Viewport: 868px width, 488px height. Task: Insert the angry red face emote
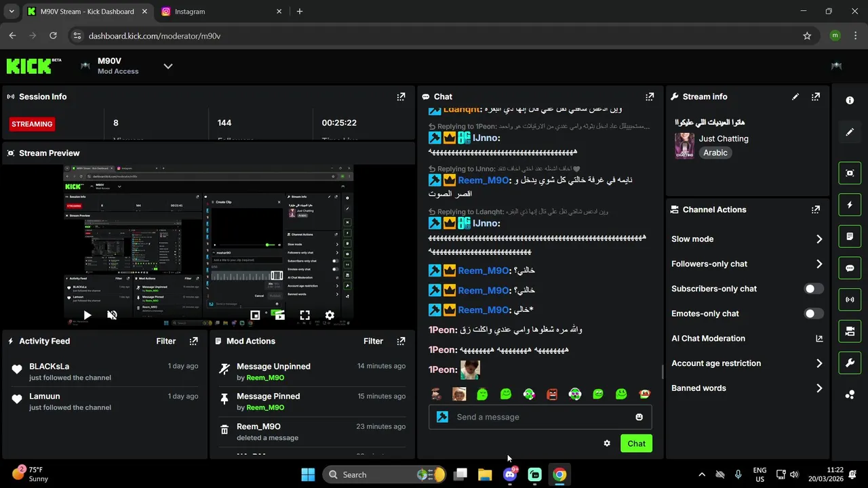[x=552, y=394]
